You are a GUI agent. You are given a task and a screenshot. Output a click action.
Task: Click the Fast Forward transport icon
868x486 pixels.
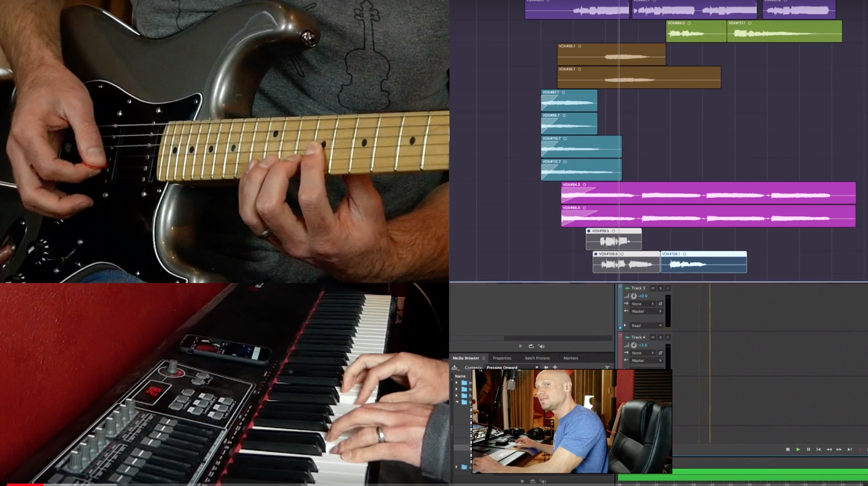(839, 449)
